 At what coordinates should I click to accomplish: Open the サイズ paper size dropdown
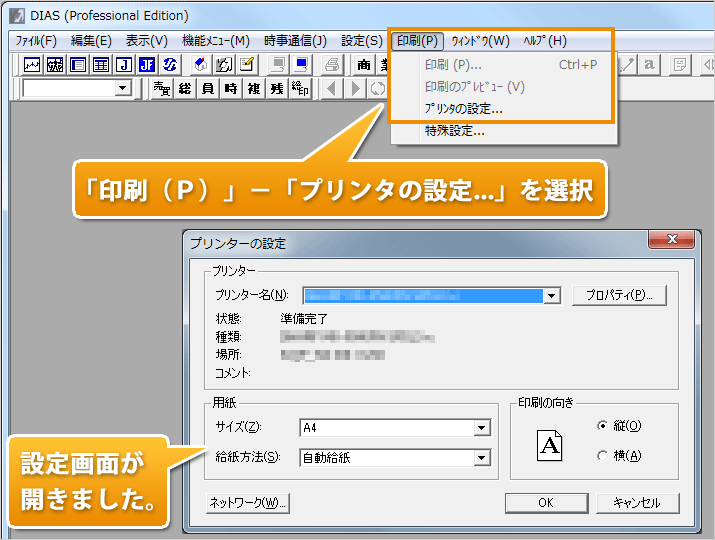[482, 428]
